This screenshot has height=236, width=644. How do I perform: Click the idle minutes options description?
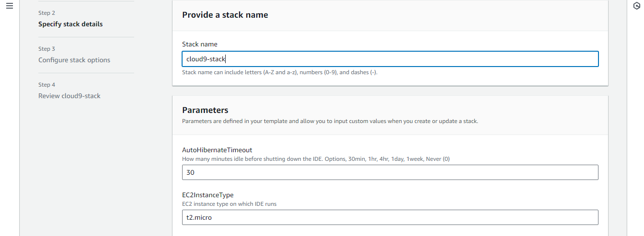316,159
